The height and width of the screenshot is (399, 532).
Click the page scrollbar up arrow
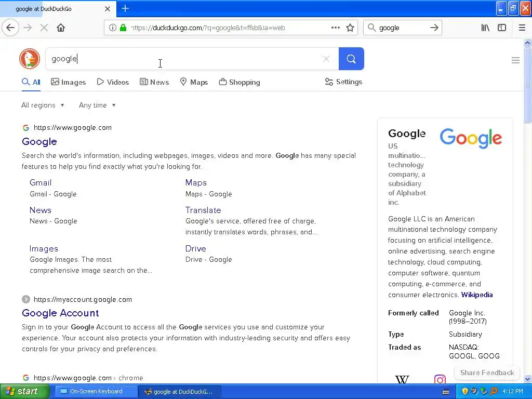click(x=527, y=43)
